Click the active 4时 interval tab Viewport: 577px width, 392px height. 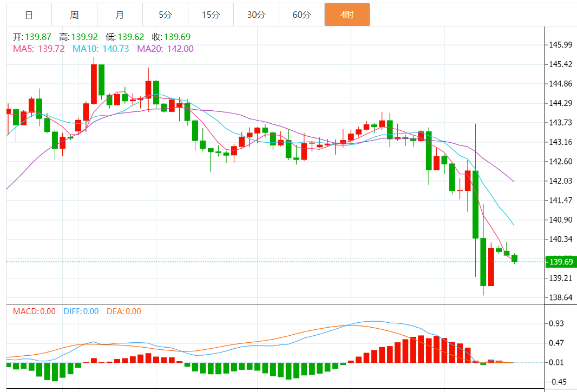pyautogui.click(x=347, y=15)
